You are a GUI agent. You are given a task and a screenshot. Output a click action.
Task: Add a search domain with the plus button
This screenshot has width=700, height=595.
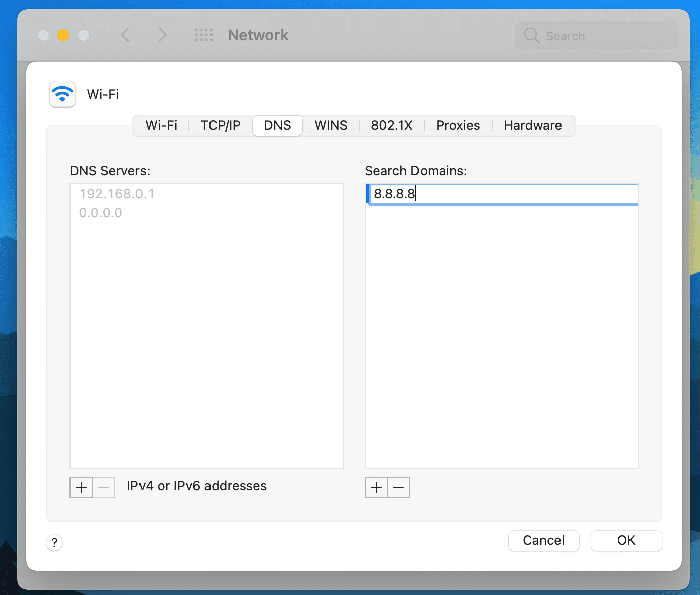point(376,488)
